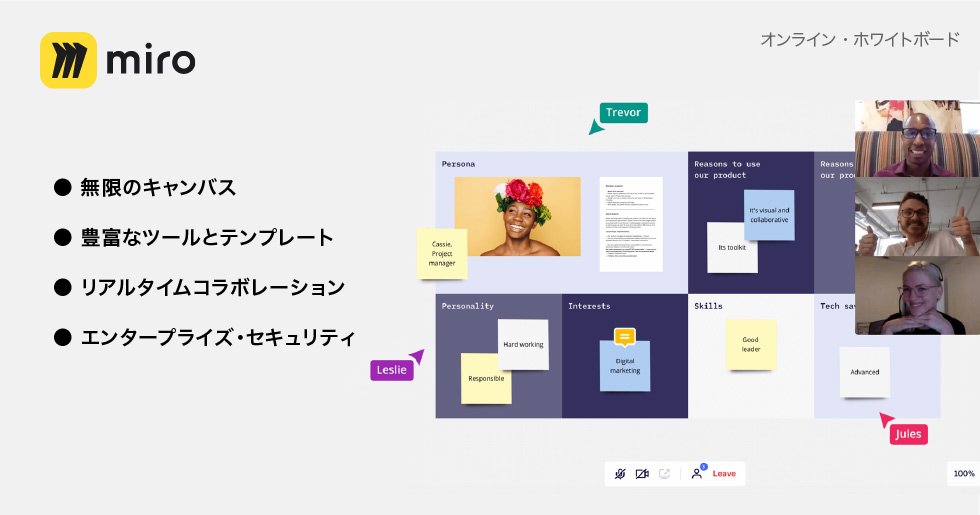This screenshot has width=980, height=515.
Task: Toggle the disabled camera icon
Action: [642, 474]
